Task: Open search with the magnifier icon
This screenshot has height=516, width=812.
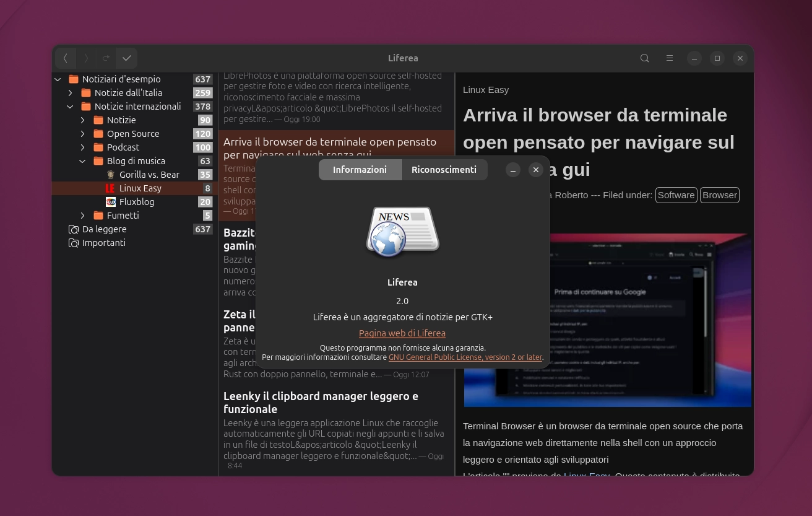Action: tap(645, 58)
